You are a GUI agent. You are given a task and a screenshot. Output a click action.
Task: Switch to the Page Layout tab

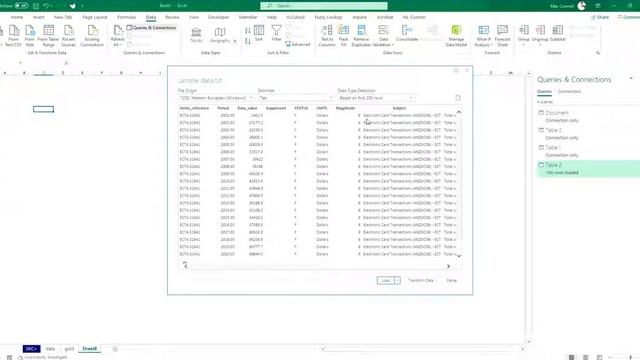point(95,17)
